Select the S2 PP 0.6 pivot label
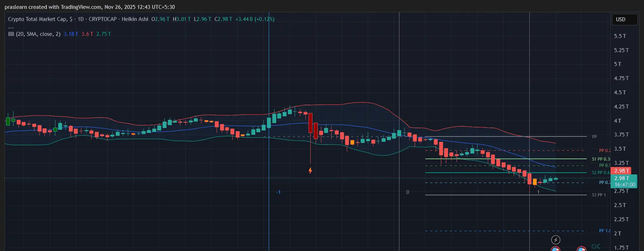 coord(601,173)
